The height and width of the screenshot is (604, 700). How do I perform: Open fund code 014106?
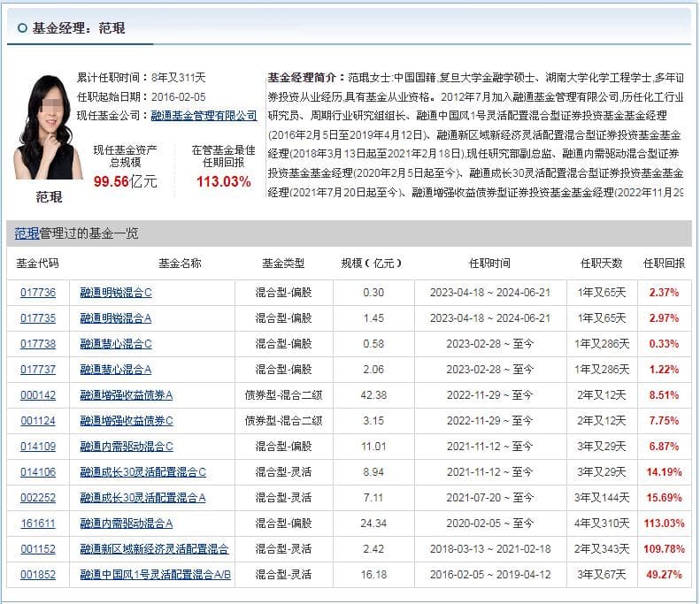38,472
